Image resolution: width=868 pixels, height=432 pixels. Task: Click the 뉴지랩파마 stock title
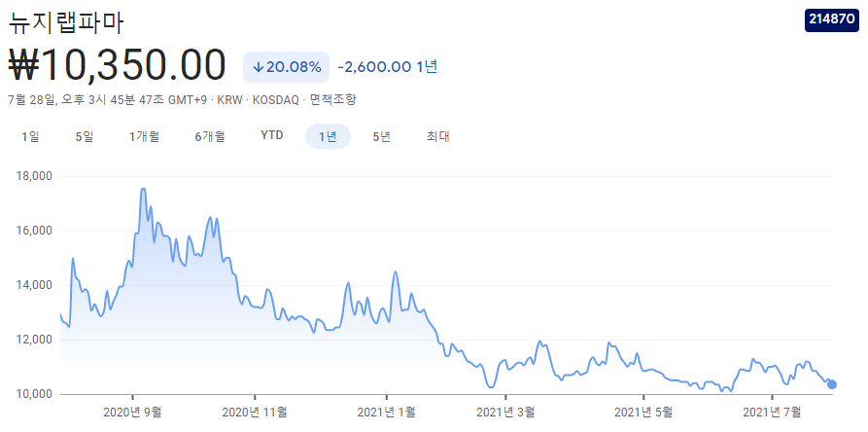66,22
